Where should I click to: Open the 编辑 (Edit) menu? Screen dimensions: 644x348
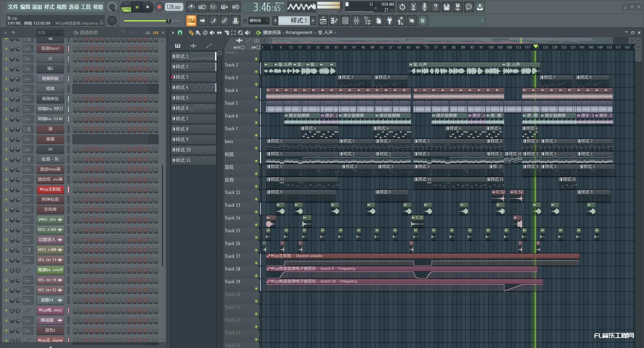pyautogui.click(x=25, y=7)
